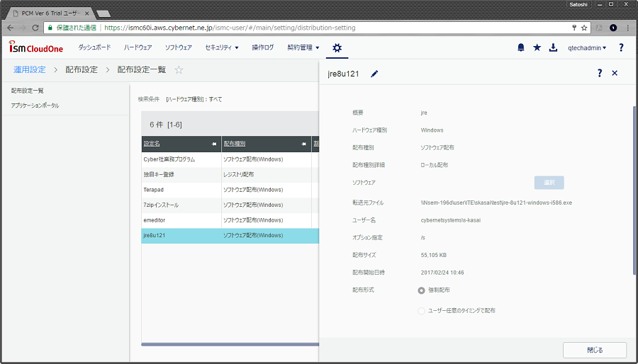The height and width of the screenshot is (364, 638).
Task: Click the browser address bar URL
Action: pyautogui.click(x=230, y=28)
